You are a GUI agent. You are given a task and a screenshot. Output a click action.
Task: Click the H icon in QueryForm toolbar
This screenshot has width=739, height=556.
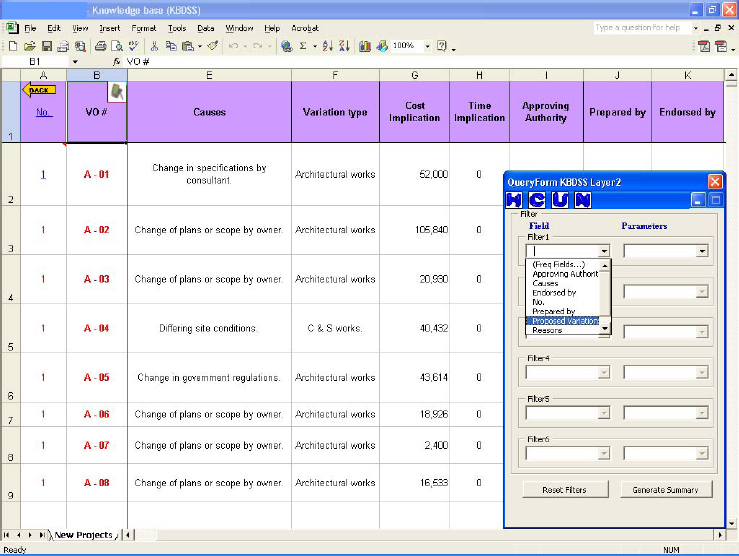[x=514, y=200]
